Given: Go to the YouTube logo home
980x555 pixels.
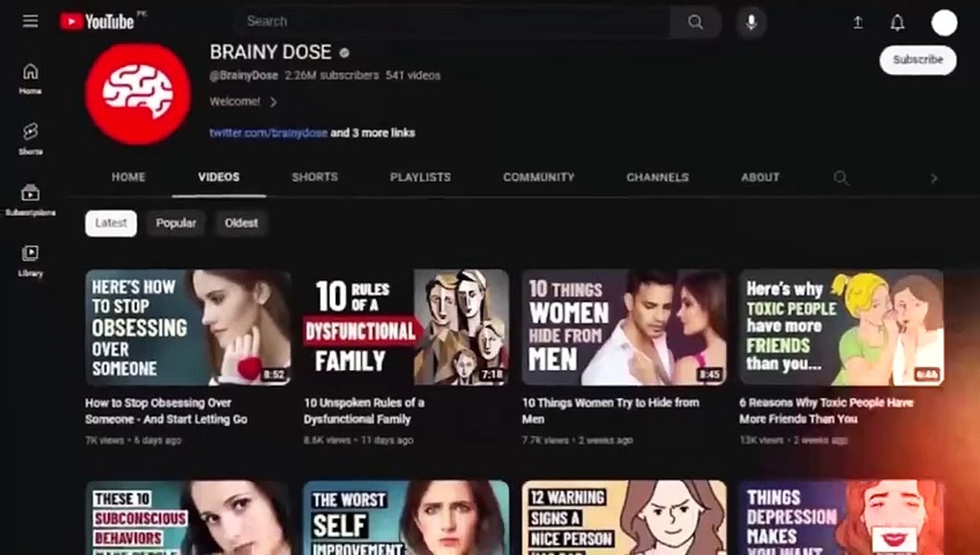Looking at the screenshot, I should (98, 22).
